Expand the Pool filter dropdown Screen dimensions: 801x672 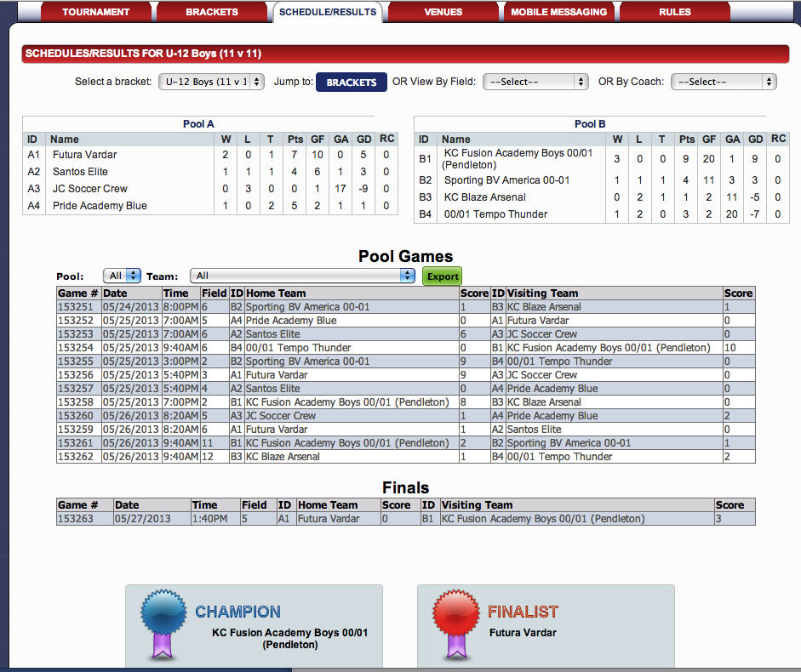point(122,276)
